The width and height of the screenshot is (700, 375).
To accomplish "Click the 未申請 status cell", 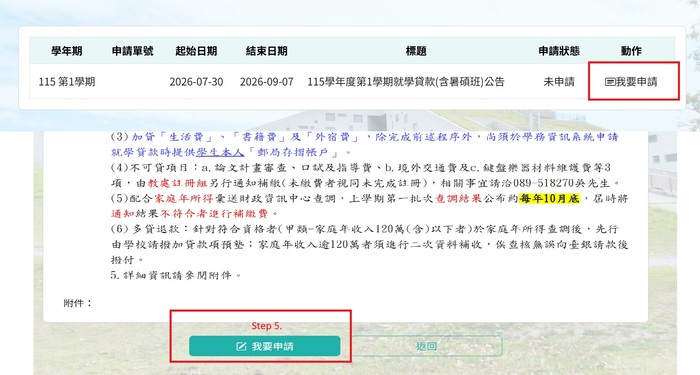I will [x=559, y=82].
